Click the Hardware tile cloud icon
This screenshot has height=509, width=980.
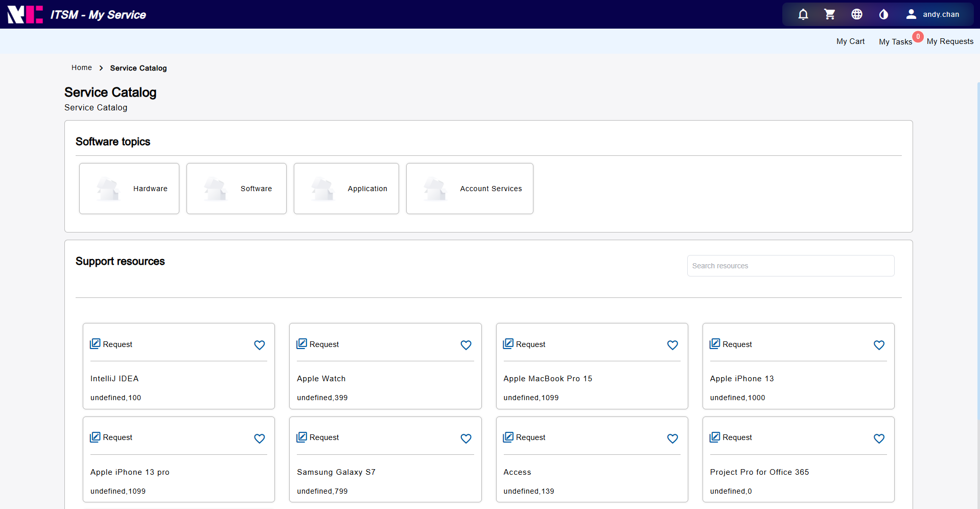[x=108, y=189]
